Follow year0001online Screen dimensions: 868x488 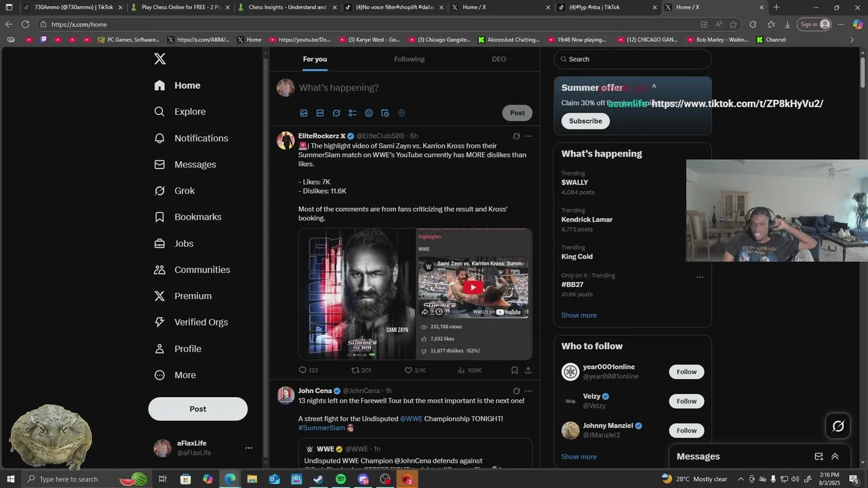click(686, 372)
